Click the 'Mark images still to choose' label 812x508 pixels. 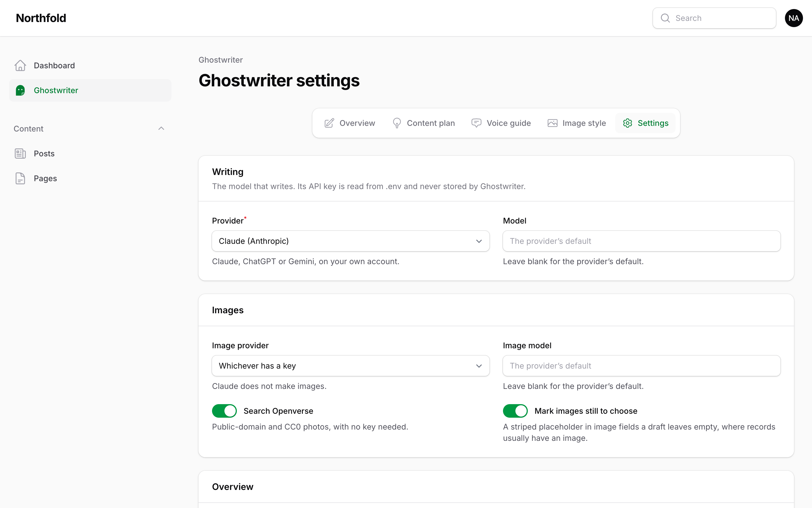[x=586, y=411]
